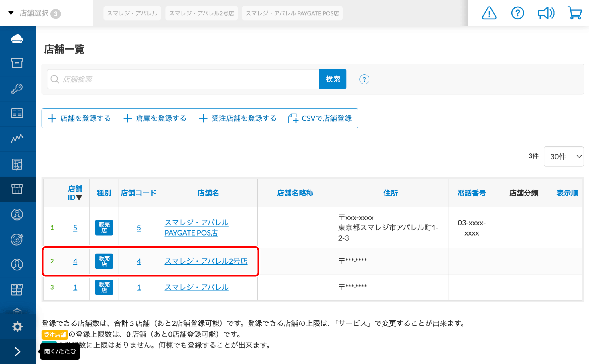589x364 pixels.
Task: Sort by 店舗ID column header
Action: (x=75, y=193)
